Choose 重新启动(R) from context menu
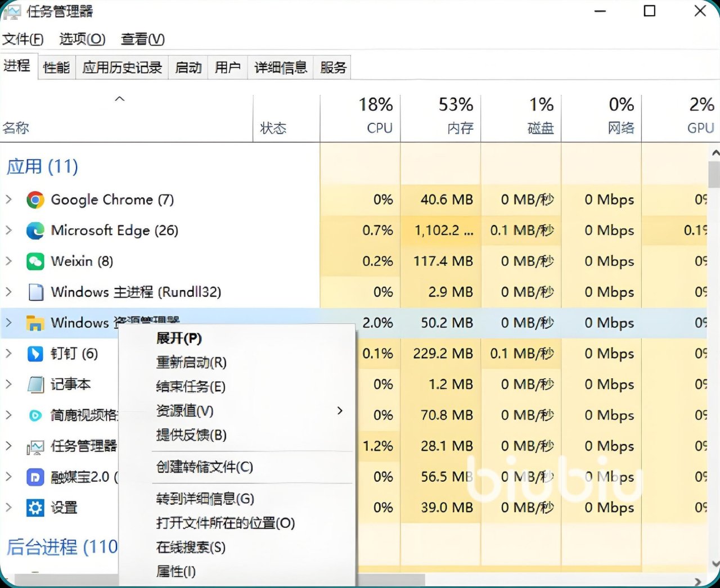720x588 pixels. 191,363
